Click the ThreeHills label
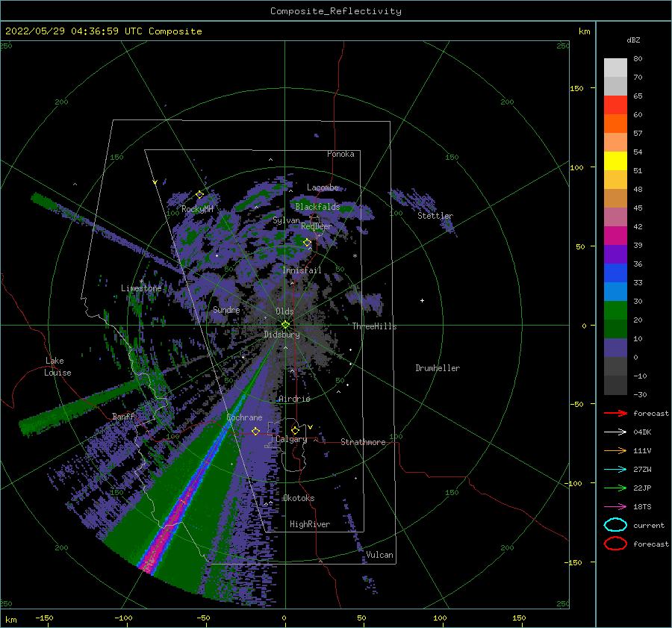This screenshot has width=672, height=628. click(x=374, y=326)
